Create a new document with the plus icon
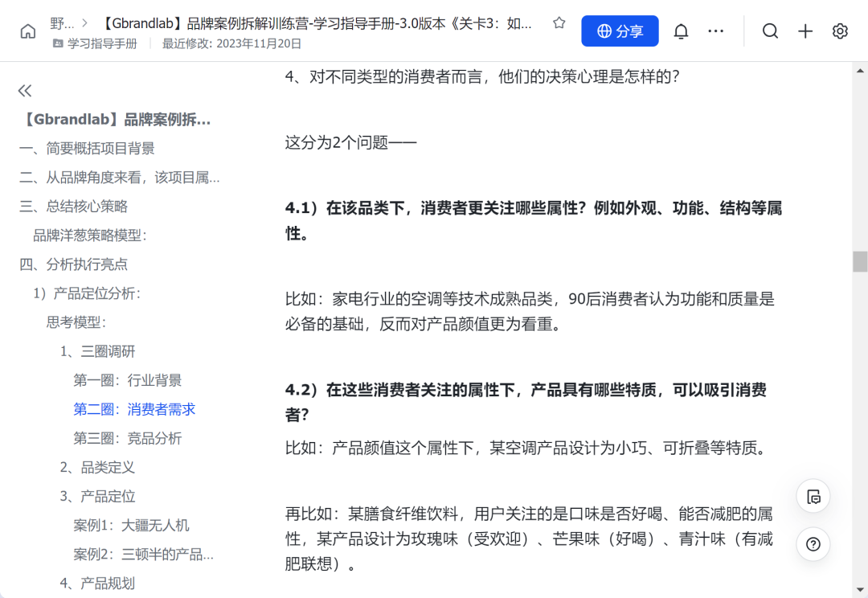868x598 pixels. (805, 31)
